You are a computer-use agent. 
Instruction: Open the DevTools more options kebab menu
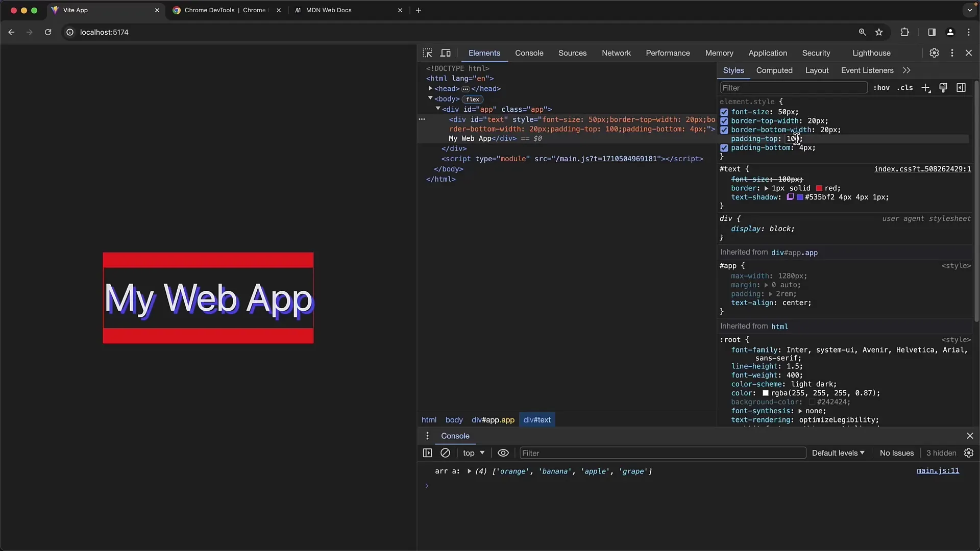coord(952,53)
